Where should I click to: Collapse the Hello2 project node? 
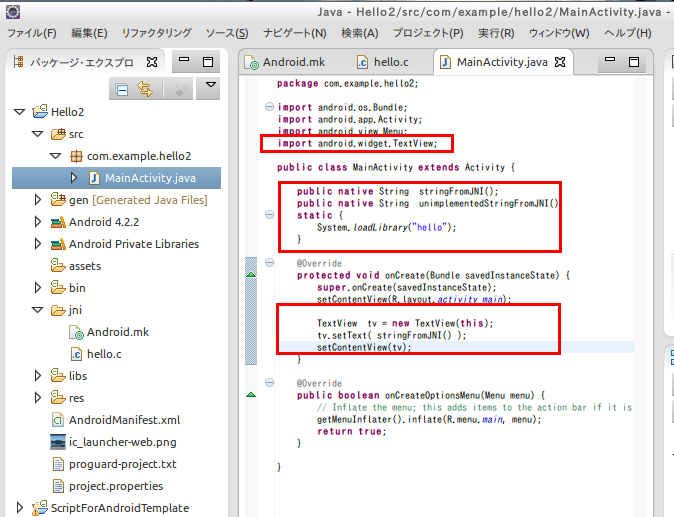[19, 112]
